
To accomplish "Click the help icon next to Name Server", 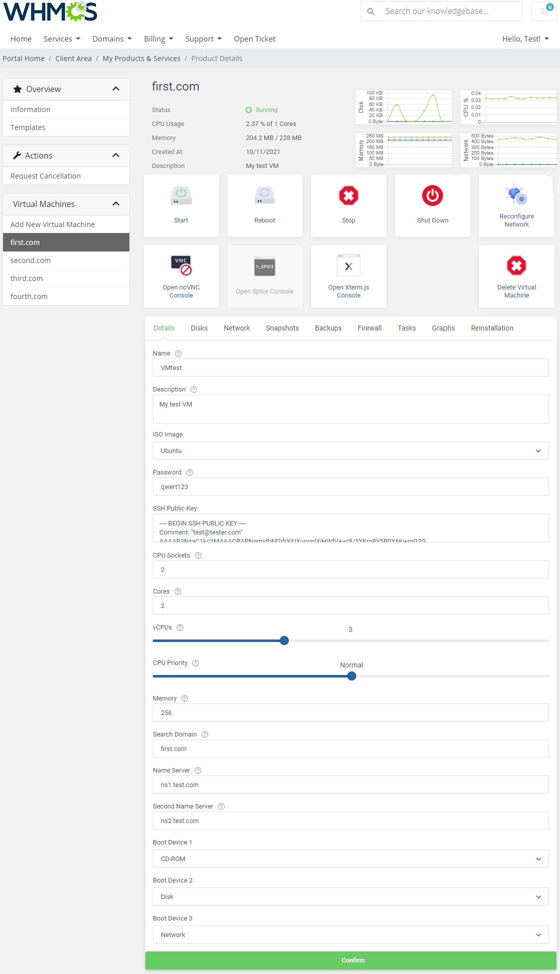I will pos(198,770).
